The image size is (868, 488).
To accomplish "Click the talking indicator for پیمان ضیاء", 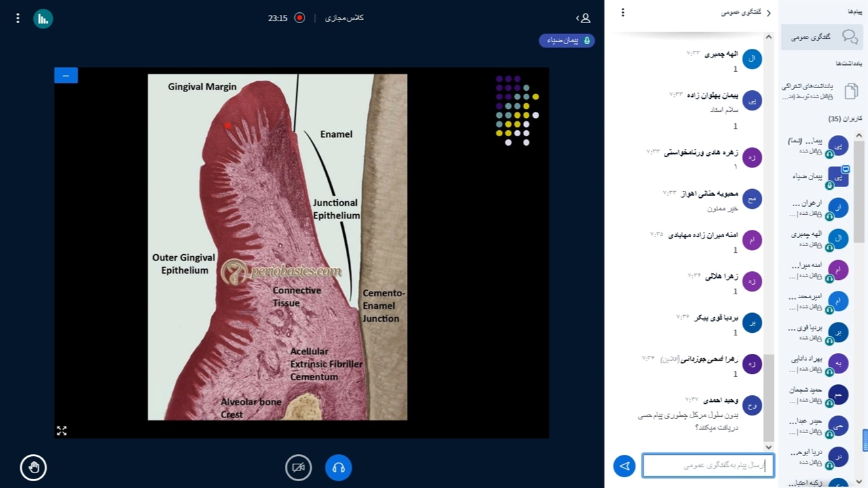I will (x=567, y=41).
